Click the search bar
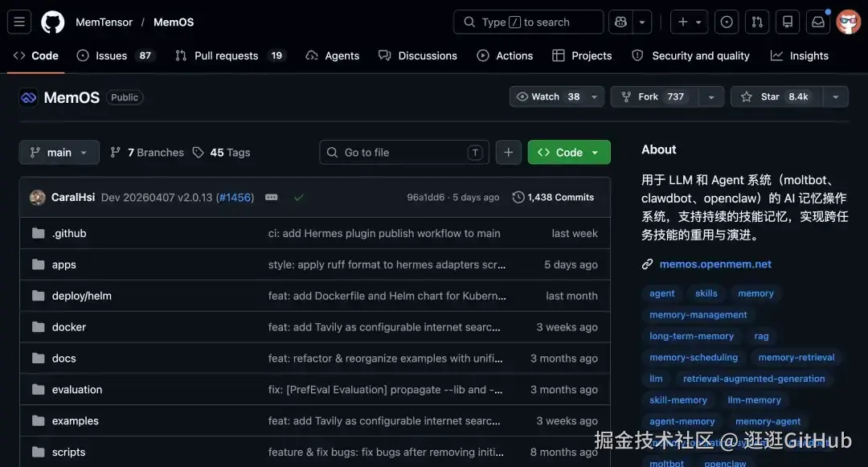The height and width of the screenshot is (467, 868). pyautogui.click(x=528, y=23)
